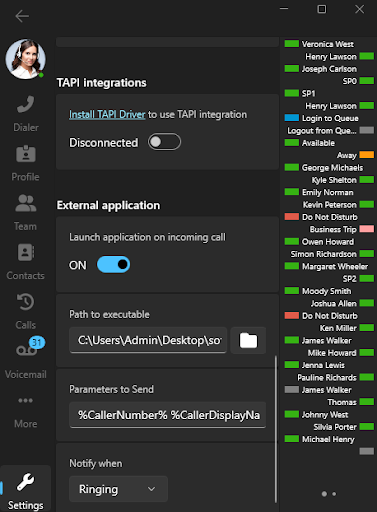Click the settings vertical scrollbar
This screenshot has height=512, width=377.
tap(276, 429)
